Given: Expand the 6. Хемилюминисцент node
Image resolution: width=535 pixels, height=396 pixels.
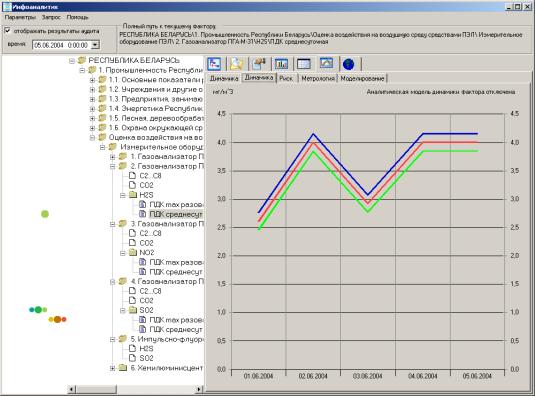Looking at the screenshot, I should pos(112,368).
